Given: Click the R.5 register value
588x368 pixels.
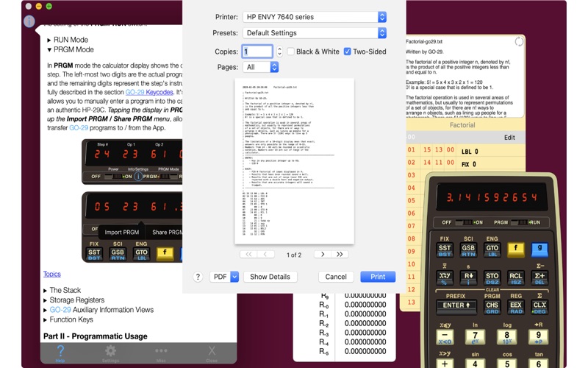Looking at the screenshot, I should click(x=365, y=351).
